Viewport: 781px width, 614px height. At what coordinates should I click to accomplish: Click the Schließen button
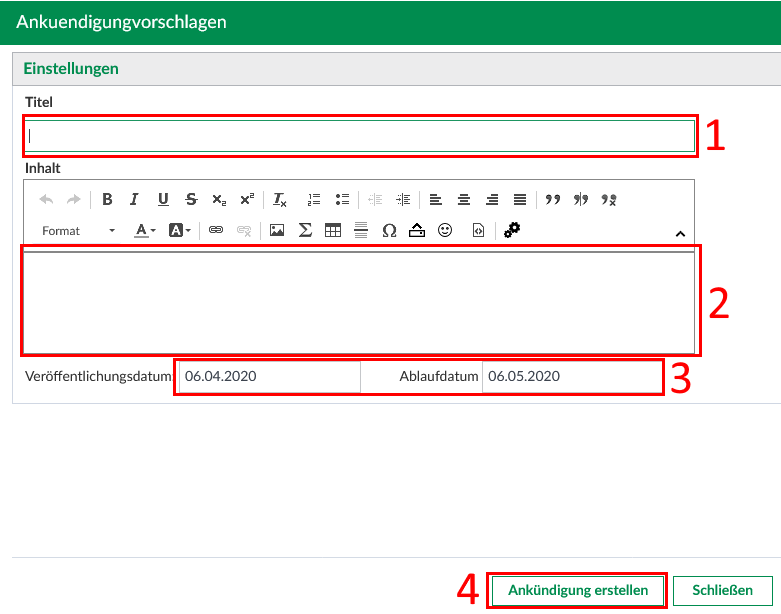[722, 590]
